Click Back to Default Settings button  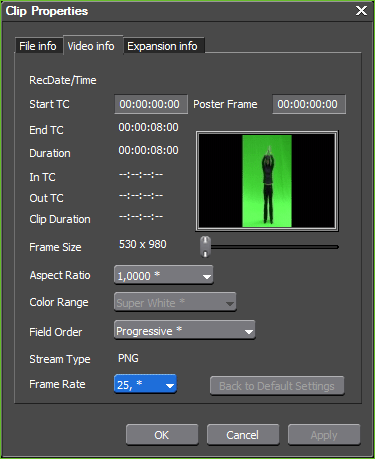277,386
